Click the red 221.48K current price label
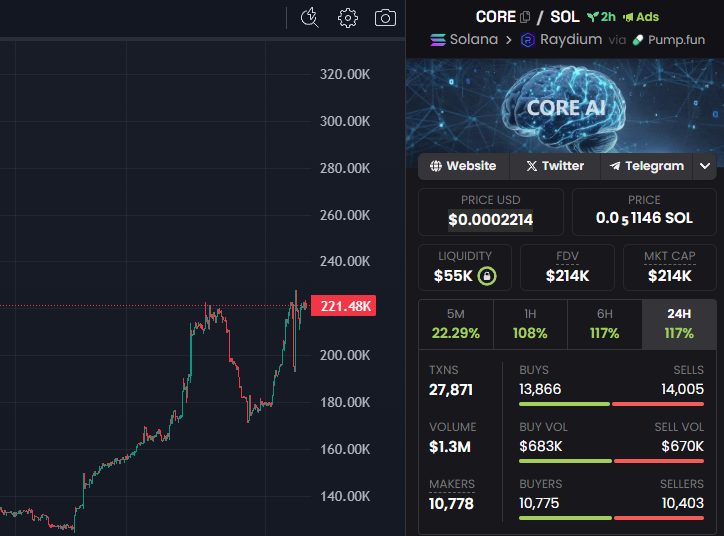The height and width of the screenshot is (536, 724). tap(344, 306)
